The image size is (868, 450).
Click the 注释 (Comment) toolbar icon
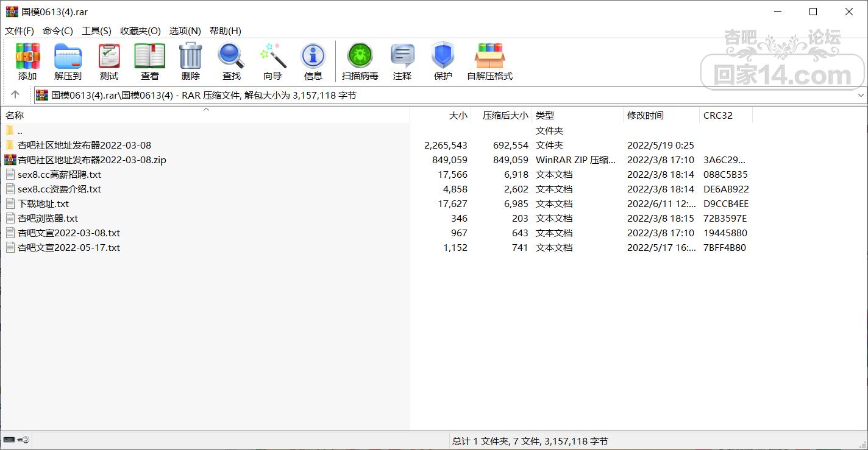pos(402,56)
